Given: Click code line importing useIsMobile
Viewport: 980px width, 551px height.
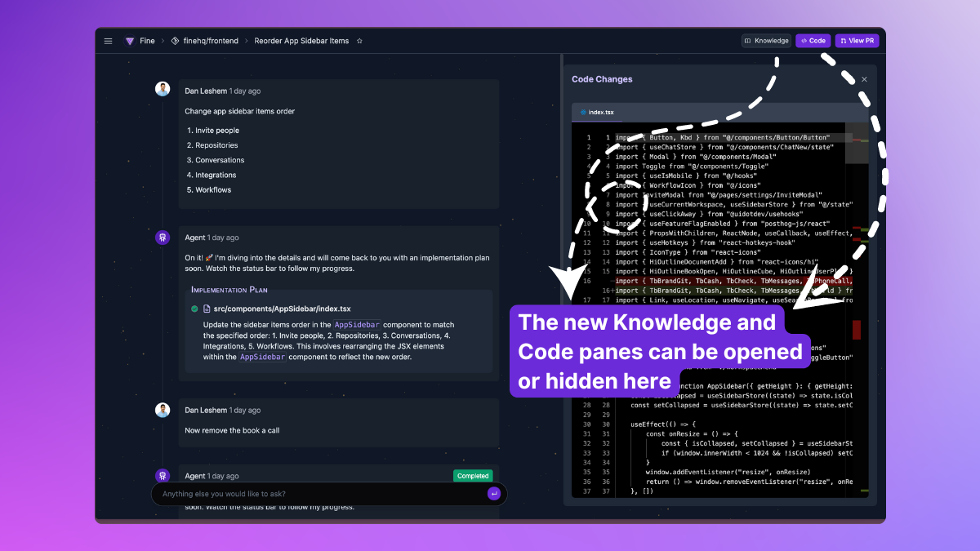Looking at the screenshot, I should point(687,176).
